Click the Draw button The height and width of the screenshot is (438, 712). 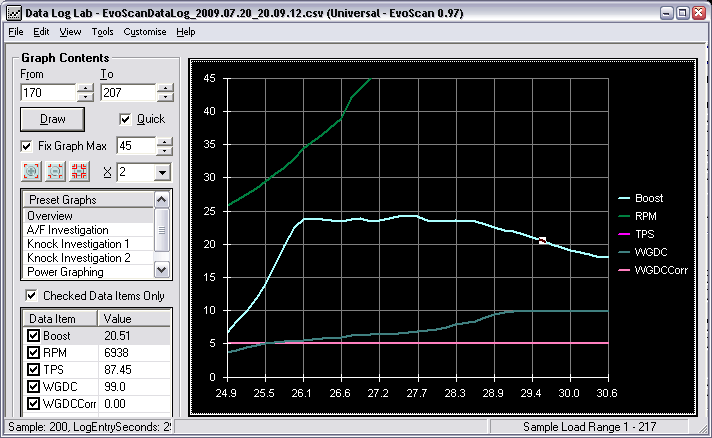coord(52,119)
